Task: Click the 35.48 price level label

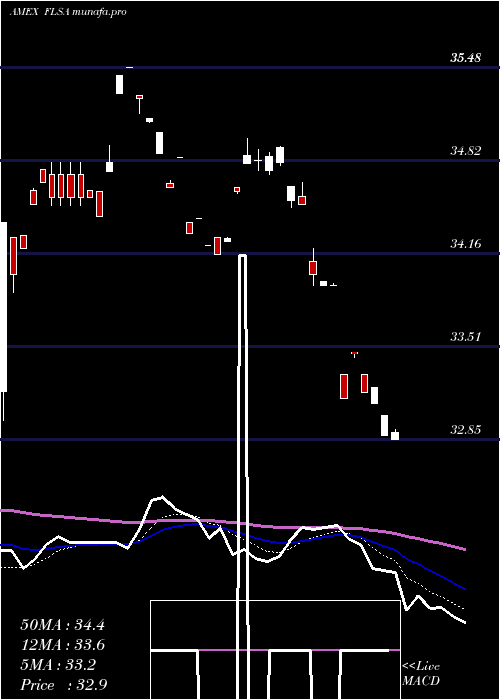Action: [x=465, y=58]
